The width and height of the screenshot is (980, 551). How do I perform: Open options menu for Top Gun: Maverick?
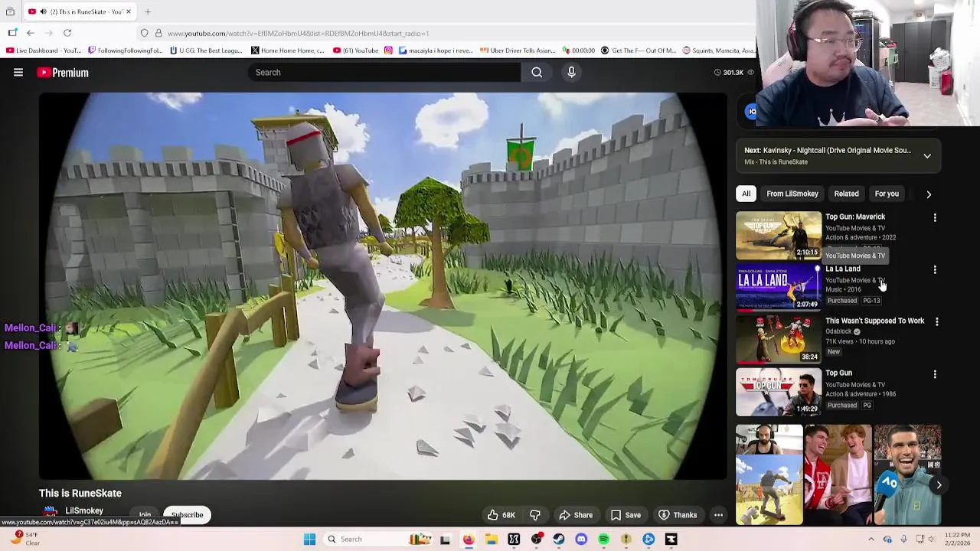click(935, 218)
